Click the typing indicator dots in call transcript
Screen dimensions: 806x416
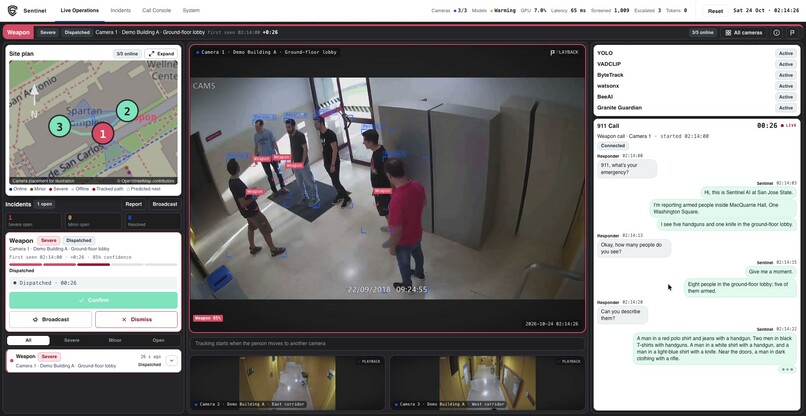[x=787, y=370]
